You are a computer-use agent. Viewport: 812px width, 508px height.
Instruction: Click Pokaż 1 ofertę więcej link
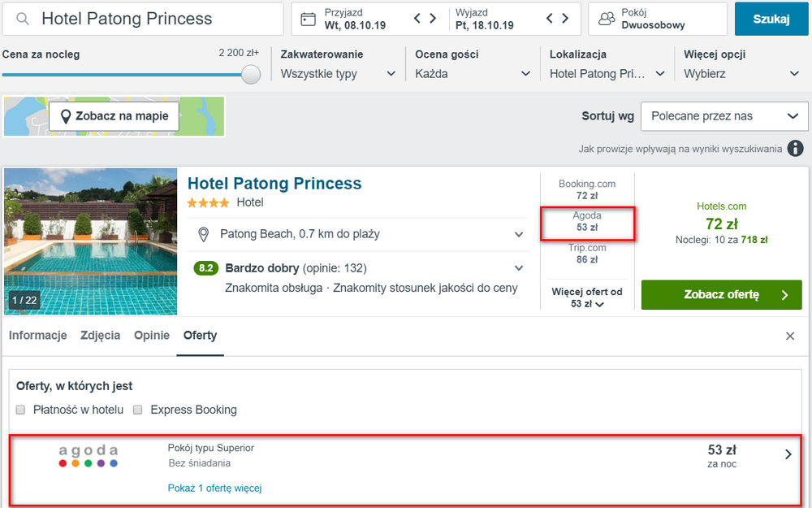tap(214, 488)
